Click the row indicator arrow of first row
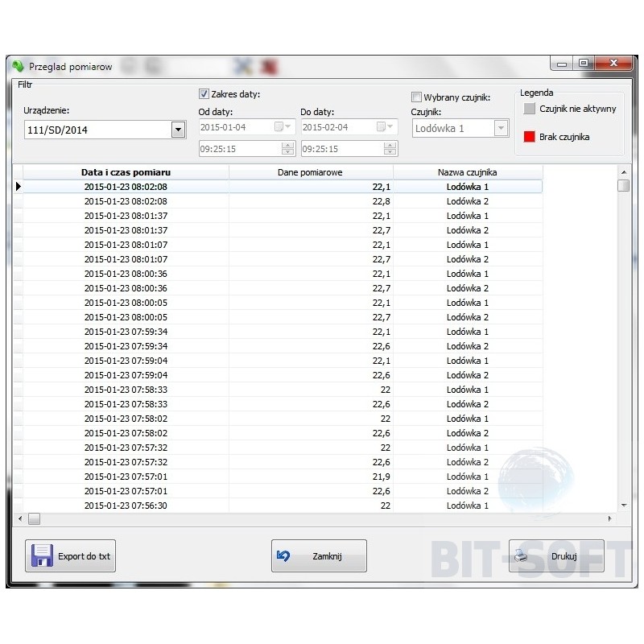644x644 pixels. [18, 187]
